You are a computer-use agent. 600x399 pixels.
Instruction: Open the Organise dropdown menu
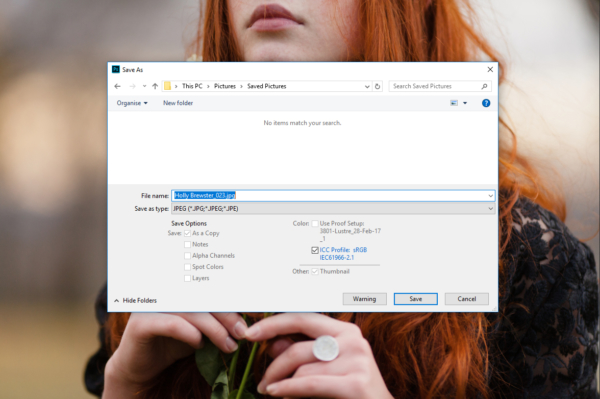pos(132,103)
